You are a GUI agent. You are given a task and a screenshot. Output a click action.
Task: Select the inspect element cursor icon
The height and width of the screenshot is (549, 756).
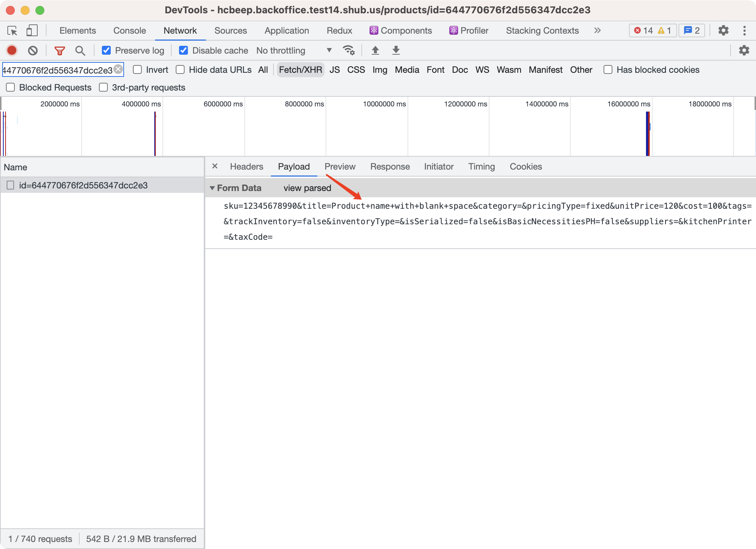pyautogui.click(x=12, y=31)
